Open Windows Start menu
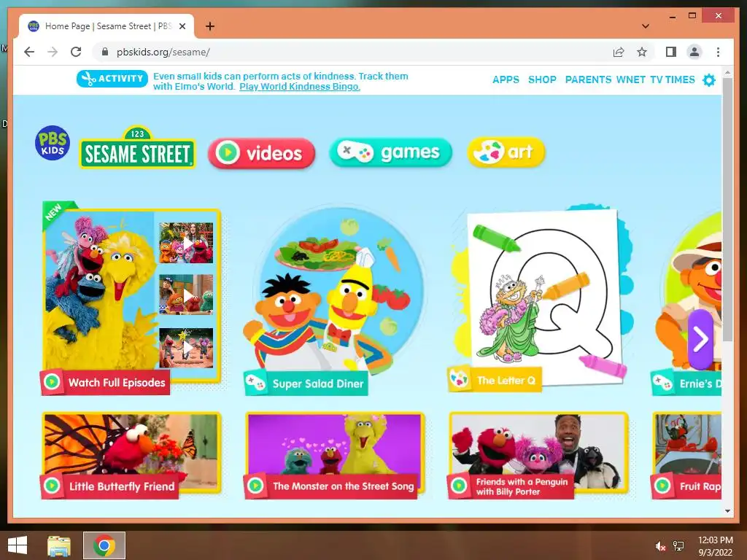Image resolution: width=747 pixels, height=560 pixels. click(18, 545)
